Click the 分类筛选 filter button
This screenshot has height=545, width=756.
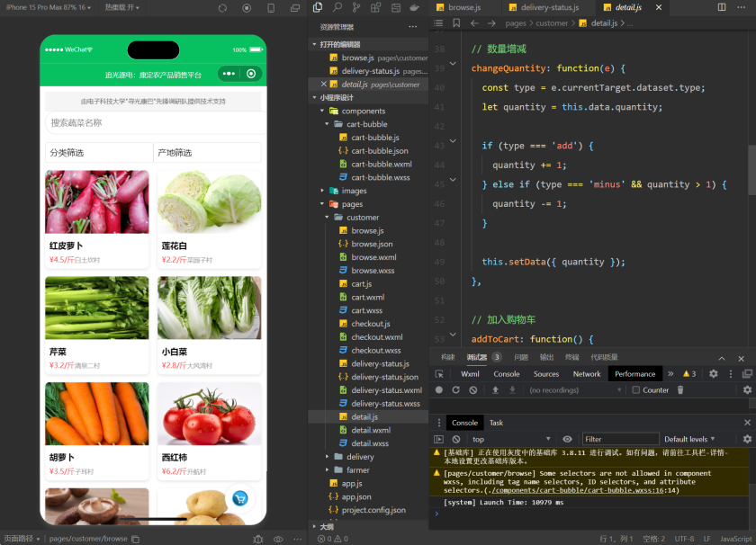point(99,153)
